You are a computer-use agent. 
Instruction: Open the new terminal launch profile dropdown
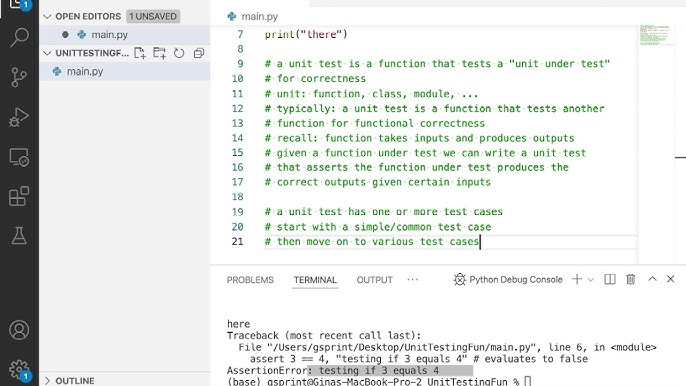click(x=591, y=280)
